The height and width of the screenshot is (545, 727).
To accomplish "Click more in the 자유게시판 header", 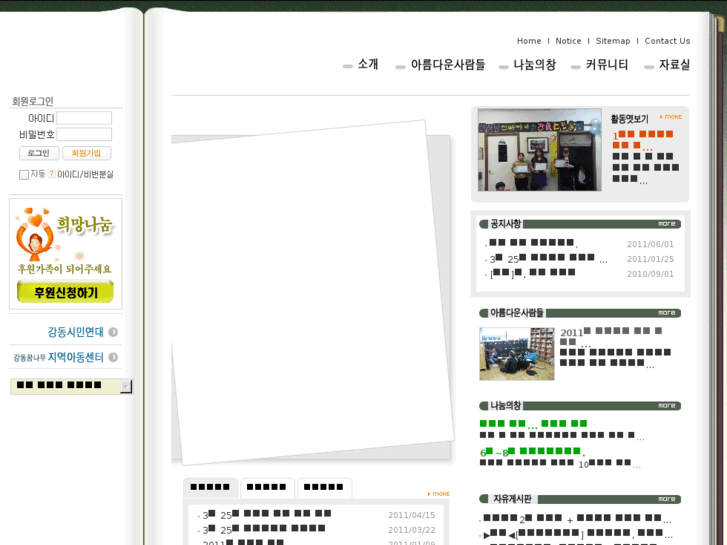I will pyautogui.click(x=667, y=499).
